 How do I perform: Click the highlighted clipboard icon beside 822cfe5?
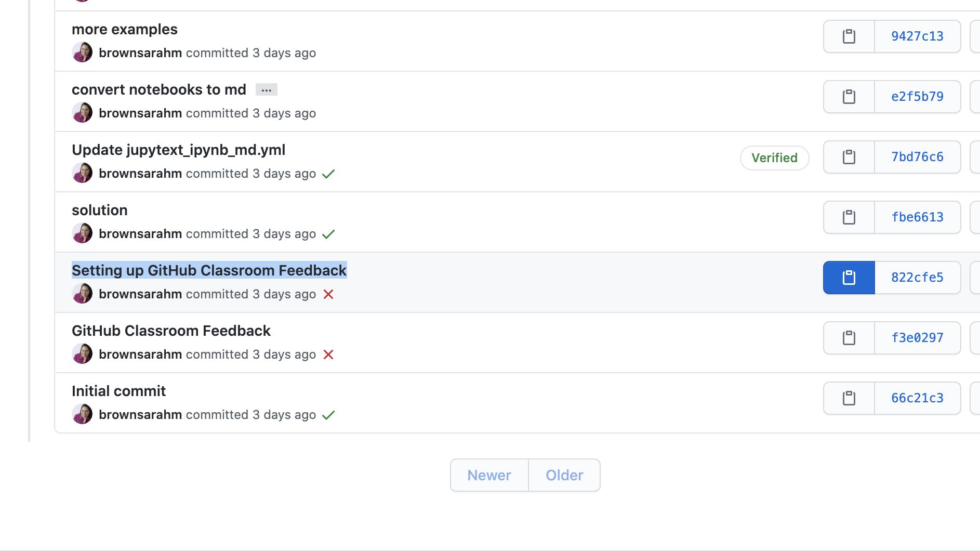(848, 277)
